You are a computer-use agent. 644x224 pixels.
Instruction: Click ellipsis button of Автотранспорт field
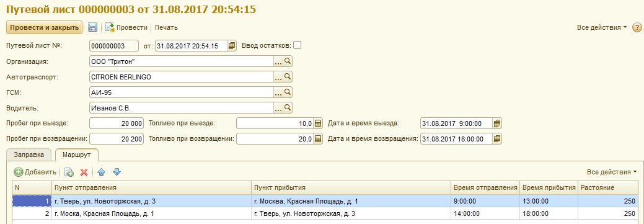(278, 77)
